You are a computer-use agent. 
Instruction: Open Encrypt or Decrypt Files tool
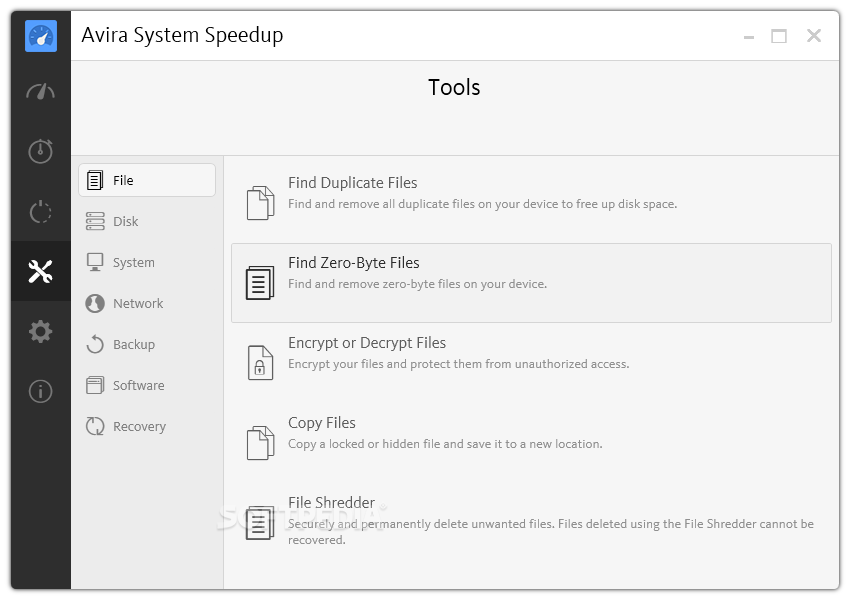[x=531, y=363]
